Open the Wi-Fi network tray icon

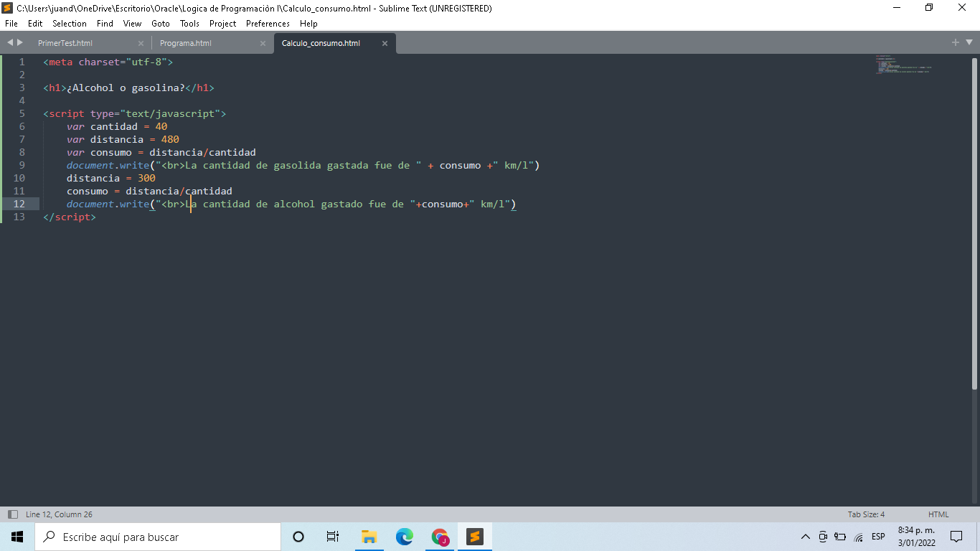[x=859, y=537]
